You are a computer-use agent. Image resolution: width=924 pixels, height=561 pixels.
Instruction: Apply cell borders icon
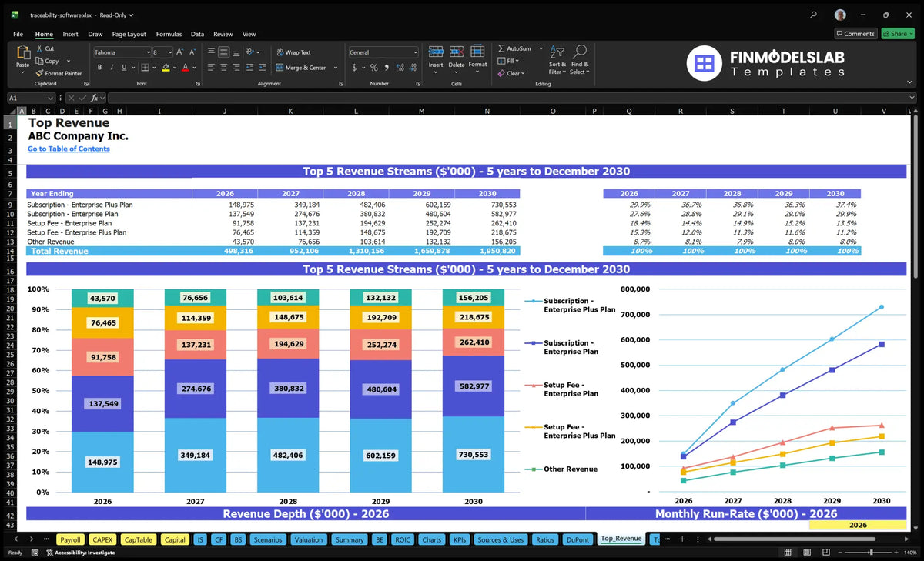tap(145, 68)
